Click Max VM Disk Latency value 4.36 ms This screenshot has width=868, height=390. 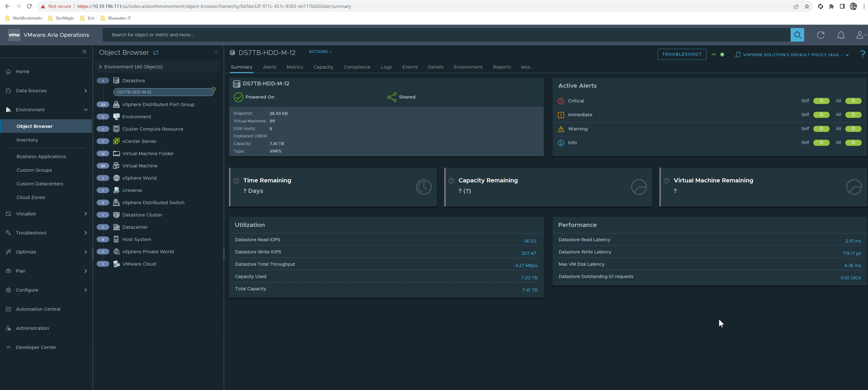tap(852, 266)
